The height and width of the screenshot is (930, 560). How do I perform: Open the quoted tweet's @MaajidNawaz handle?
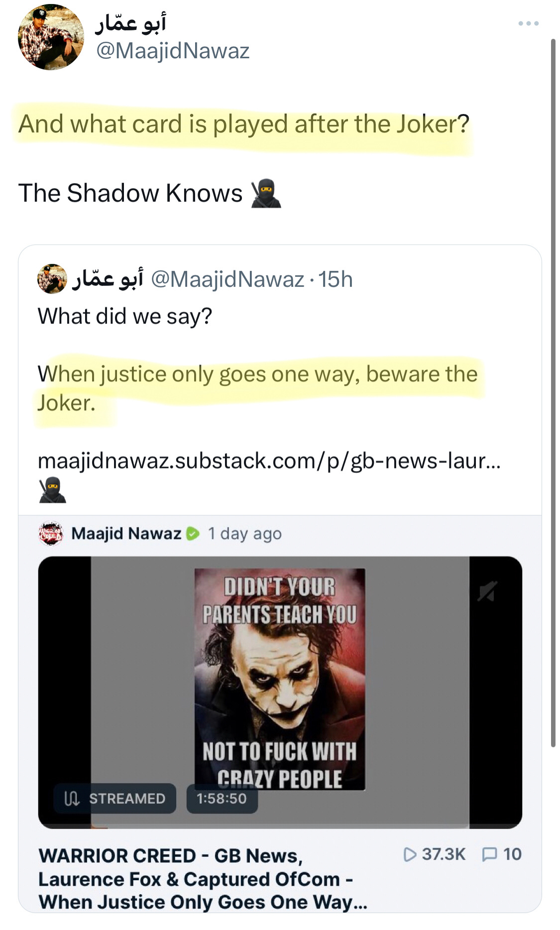[227, 279]
